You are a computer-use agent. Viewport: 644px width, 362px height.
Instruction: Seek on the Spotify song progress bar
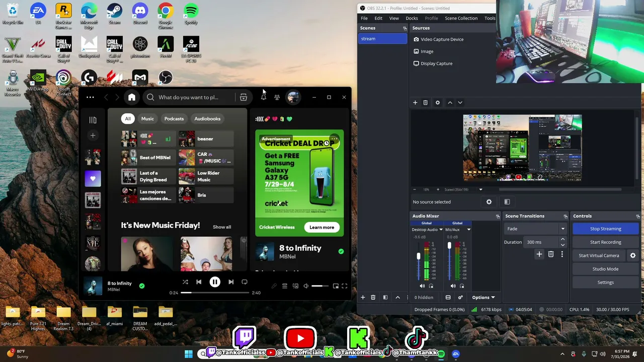pos(215,293)
